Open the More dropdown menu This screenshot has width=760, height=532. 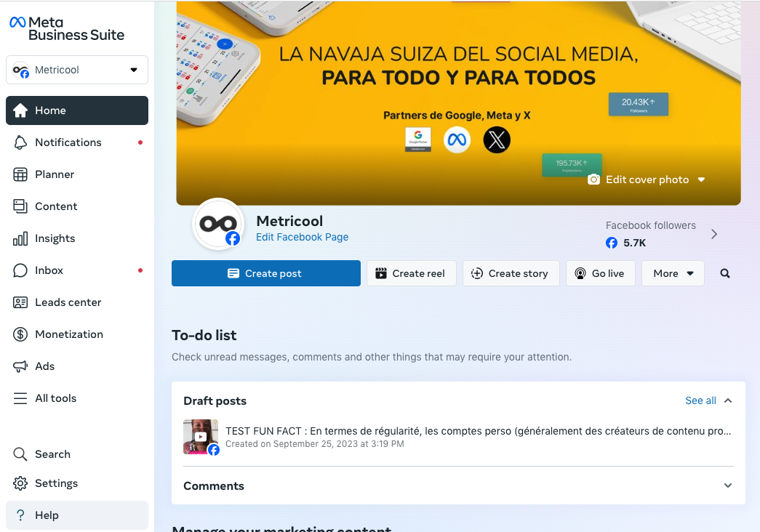(673, 273)
